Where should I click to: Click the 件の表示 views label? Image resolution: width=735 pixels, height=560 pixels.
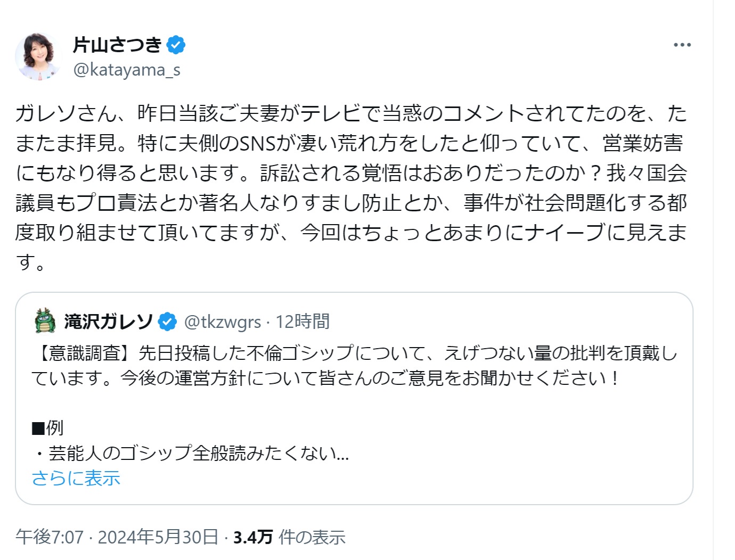312,537
